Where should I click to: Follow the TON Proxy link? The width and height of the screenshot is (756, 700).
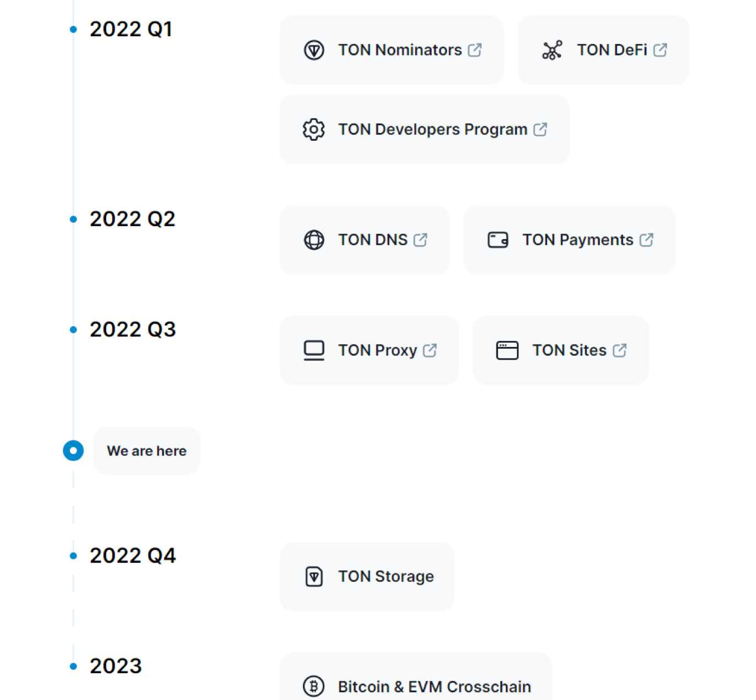point(369,350)
